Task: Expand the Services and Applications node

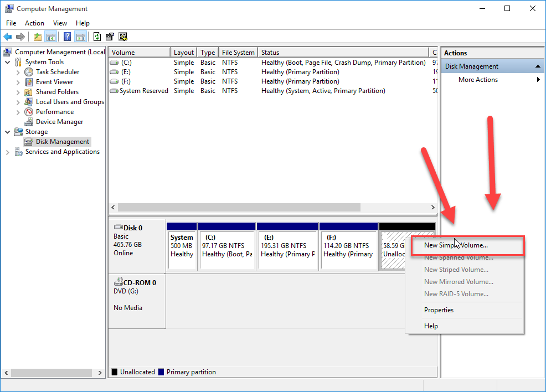Action: click(7, 151)
